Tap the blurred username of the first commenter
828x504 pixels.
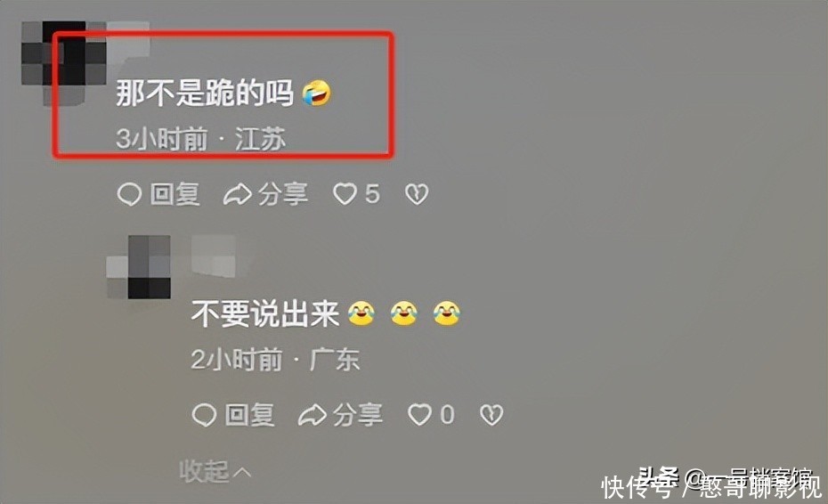(x=129, y=39)
